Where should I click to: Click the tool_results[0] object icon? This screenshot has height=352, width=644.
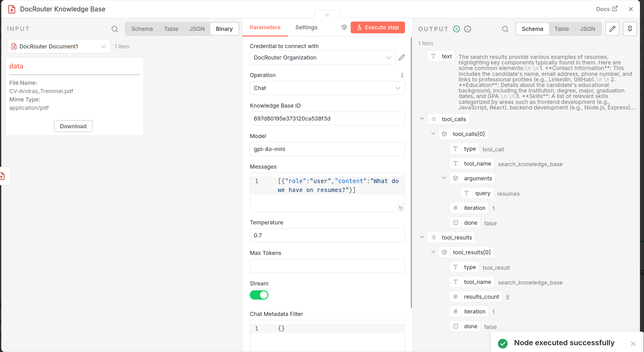click(444, 252)
